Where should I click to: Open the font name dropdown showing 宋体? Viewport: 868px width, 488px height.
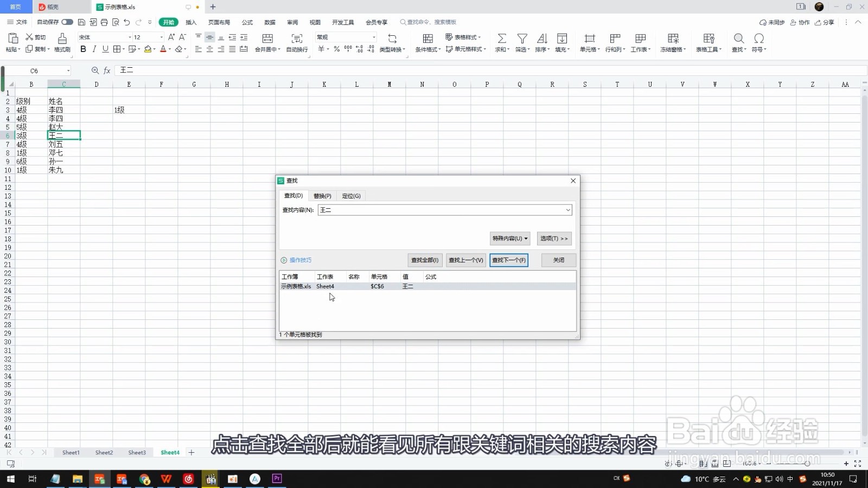[130, 37]
